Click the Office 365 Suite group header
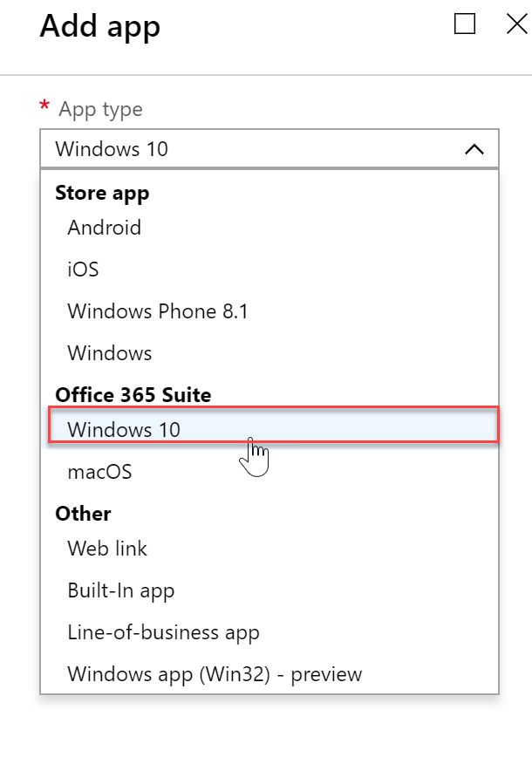Viewport: 532px width, 764px height. point(133,395)
